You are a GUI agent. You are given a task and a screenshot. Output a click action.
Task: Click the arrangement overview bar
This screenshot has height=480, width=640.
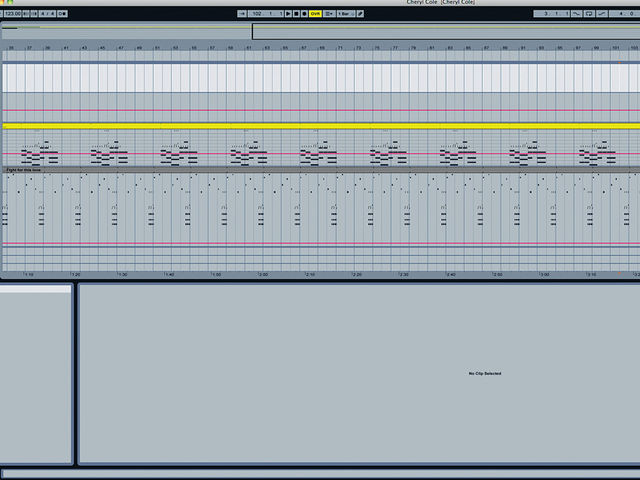point(321,32)
